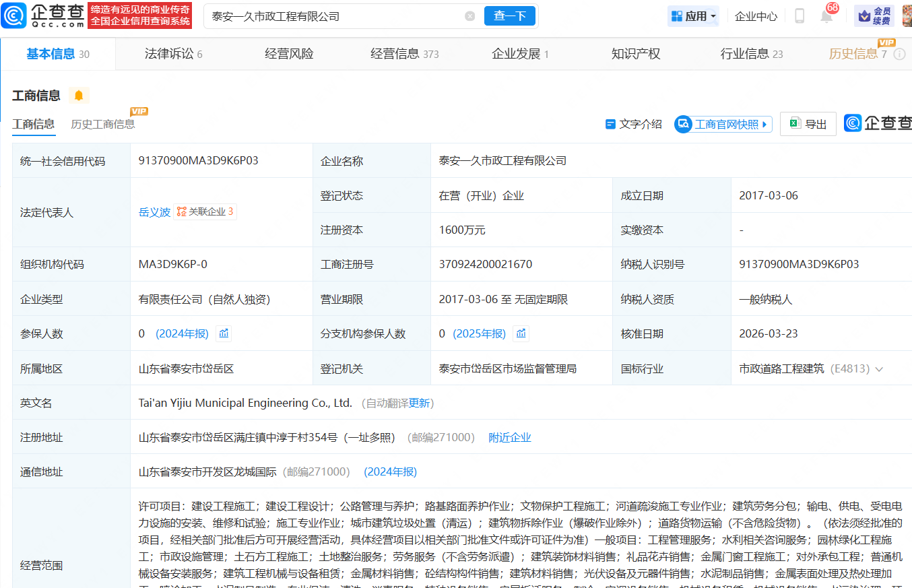Click the 2017-03-06 establishment date

tap(769, 195)
